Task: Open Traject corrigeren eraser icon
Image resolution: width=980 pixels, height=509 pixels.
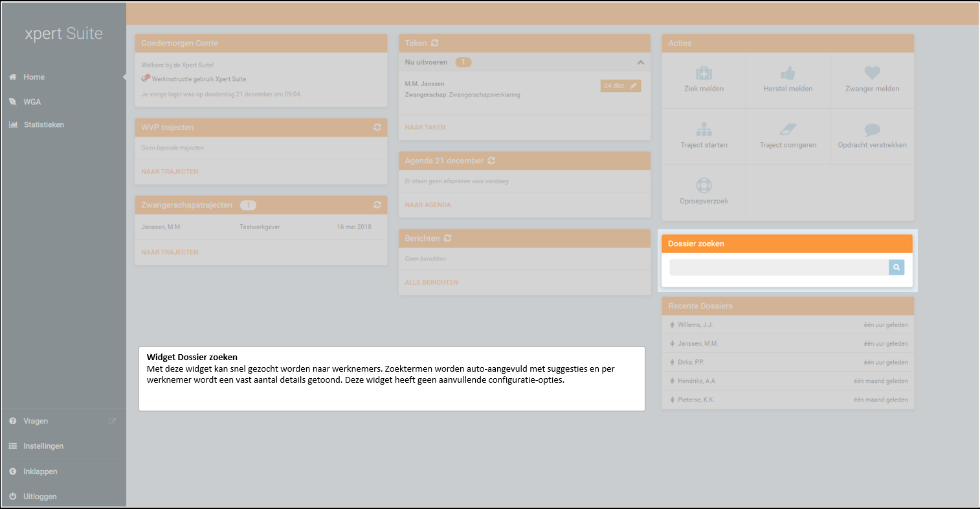Action: click(x=788, y=130)
